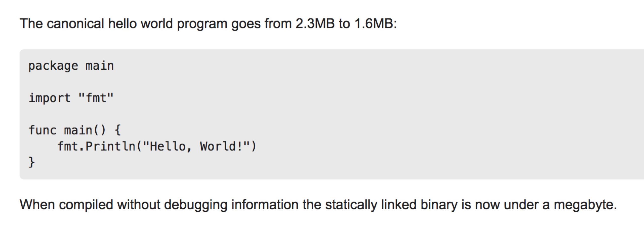Click the word "statically" in last sentence
The width and height of the screenshot is (644, 233).
click(351, 204)
